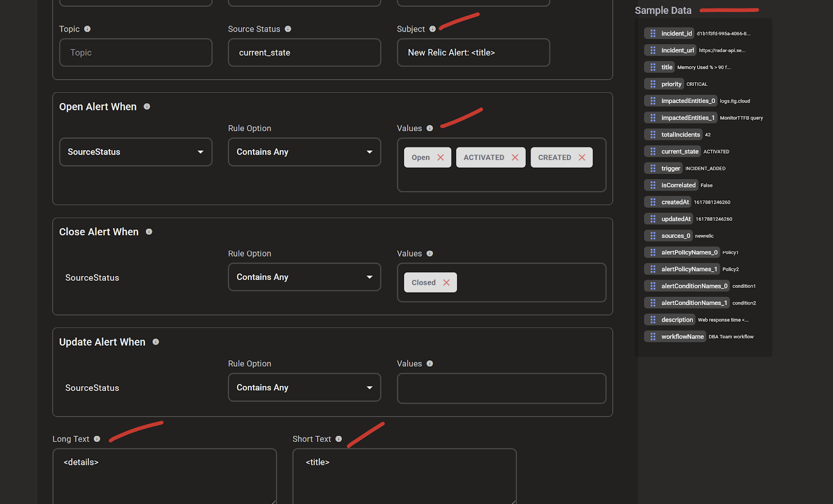Remove the ACTIVATED value tag
Viewport: 833px width, 504px height.
[515, 157]
